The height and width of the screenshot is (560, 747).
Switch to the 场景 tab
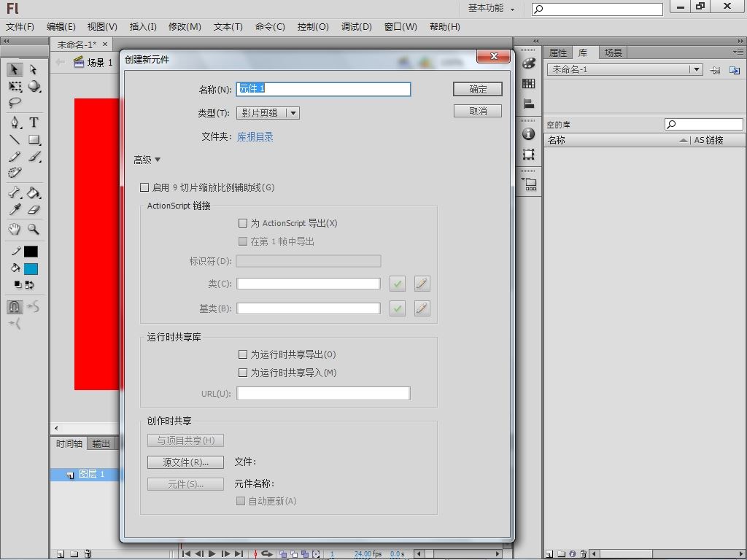coord(614,52)
